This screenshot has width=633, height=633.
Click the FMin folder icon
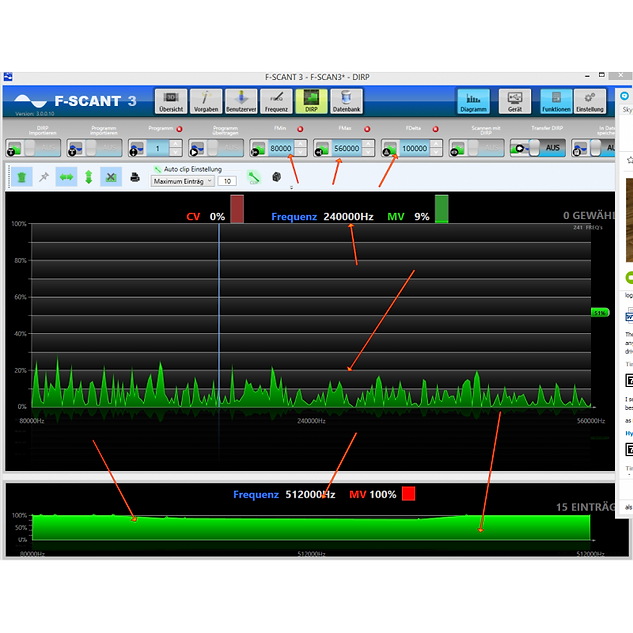pyautogui.click(x=258, y=148)
